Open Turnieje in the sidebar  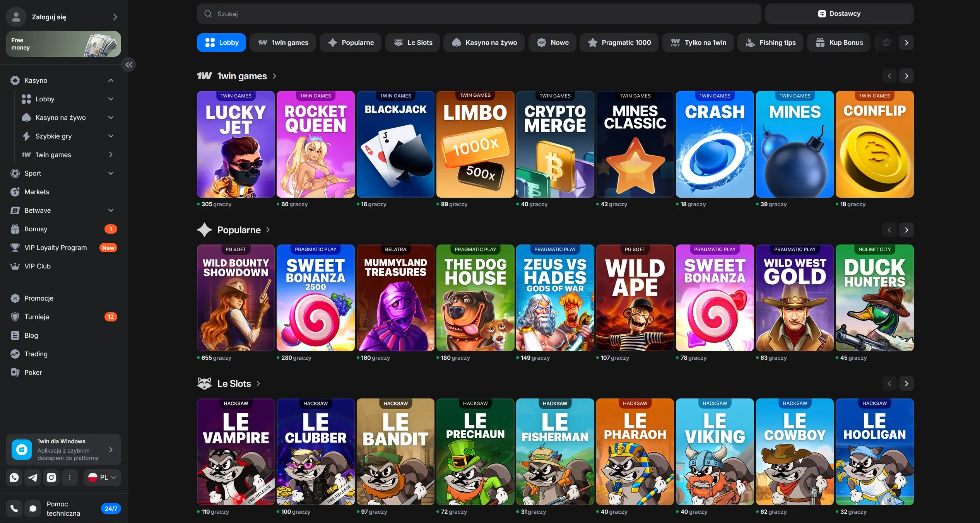(x=63, y=317)
